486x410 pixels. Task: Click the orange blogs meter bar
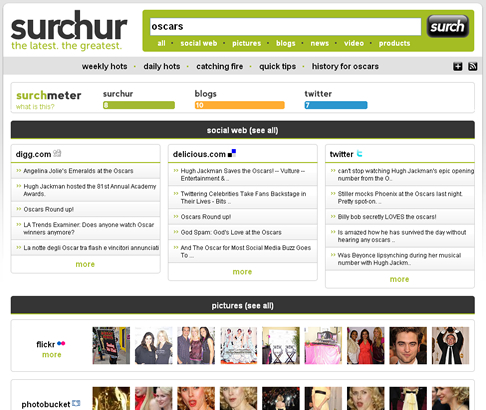tap(240, 105)
